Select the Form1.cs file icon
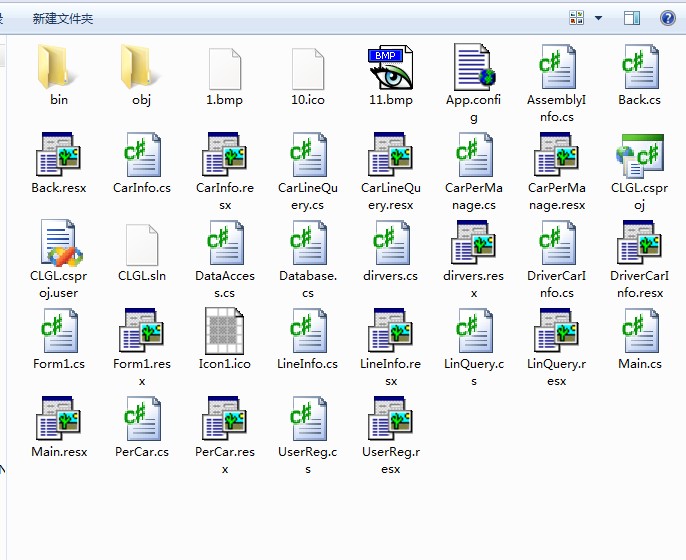This screenshot has width=686, height=560. tap(59, 331)
